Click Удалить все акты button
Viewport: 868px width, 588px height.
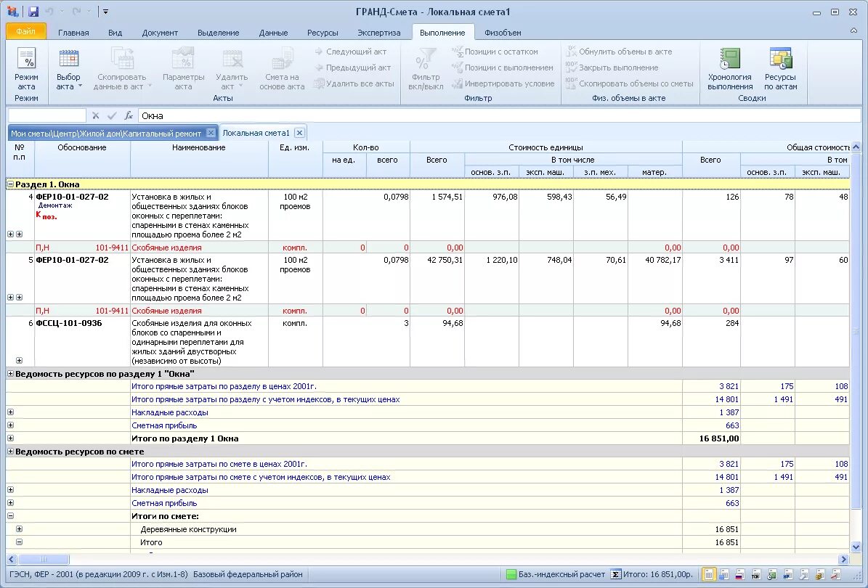point(354,83)
